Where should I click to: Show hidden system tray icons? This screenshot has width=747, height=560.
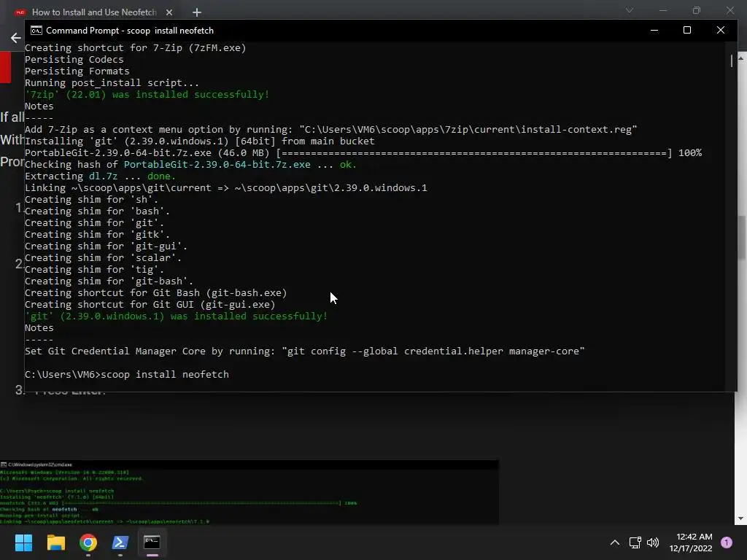click(x=615, y=542)
